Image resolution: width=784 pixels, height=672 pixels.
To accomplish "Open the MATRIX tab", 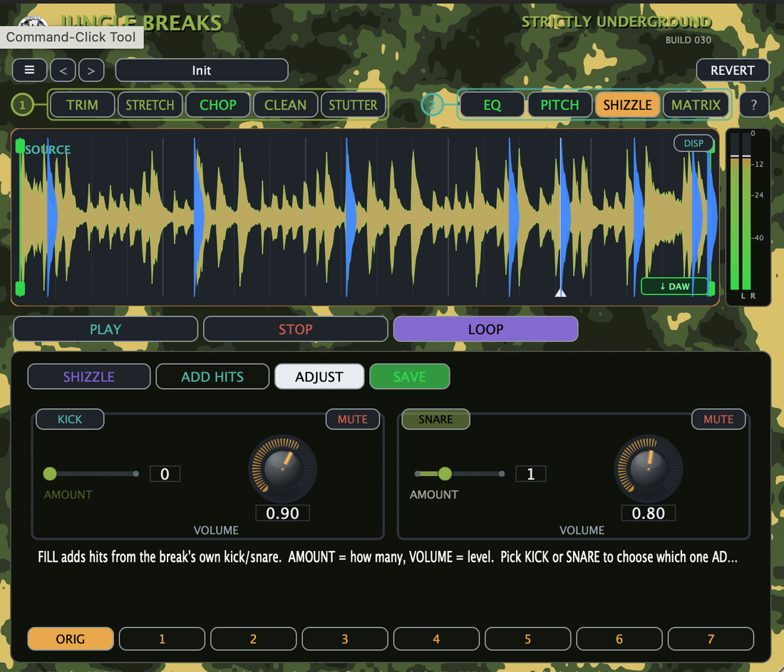I will (696, 105).
